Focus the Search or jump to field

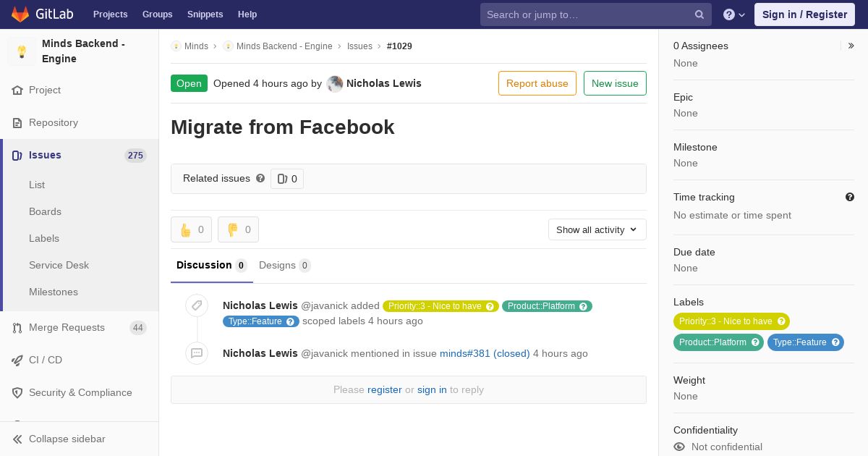586,14
